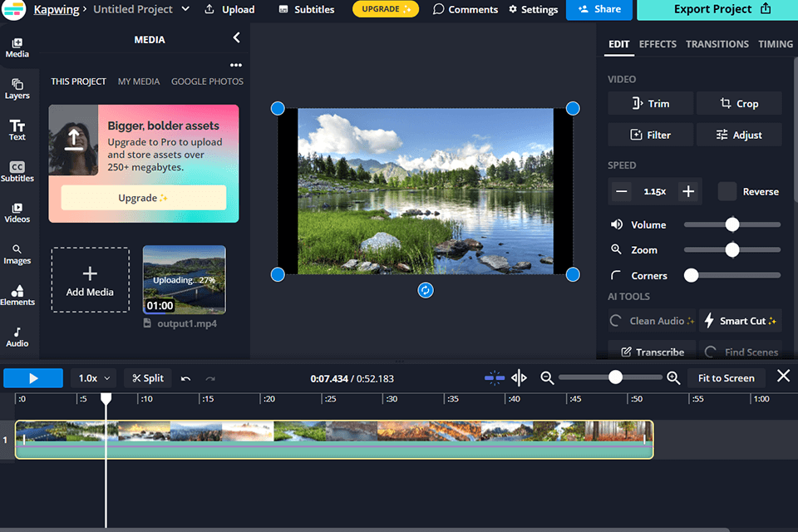This screenshot has height=532, width=798.
Task: Click Fit to Screen button
Action: tap(727, 378)
